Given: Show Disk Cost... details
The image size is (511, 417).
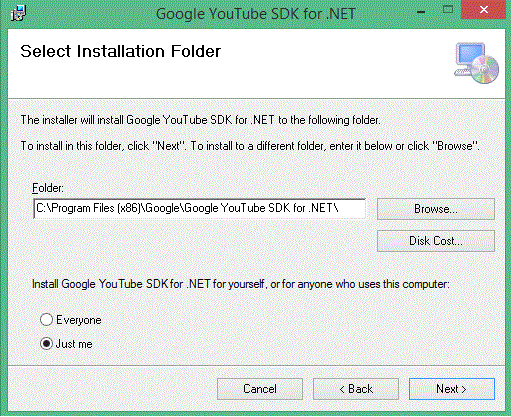Looking at the screenshot, I should pyautogui.click(x=436, y=241).
